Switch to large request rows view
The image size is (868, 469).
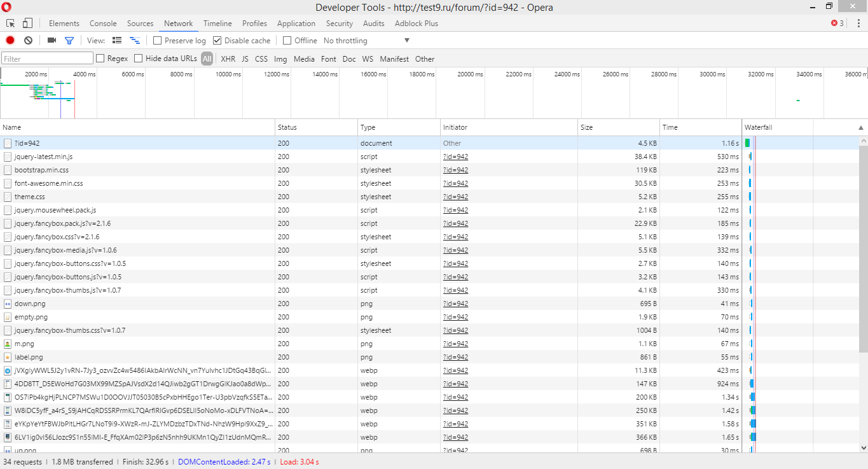pyautogui.click(x=117, y=40)
